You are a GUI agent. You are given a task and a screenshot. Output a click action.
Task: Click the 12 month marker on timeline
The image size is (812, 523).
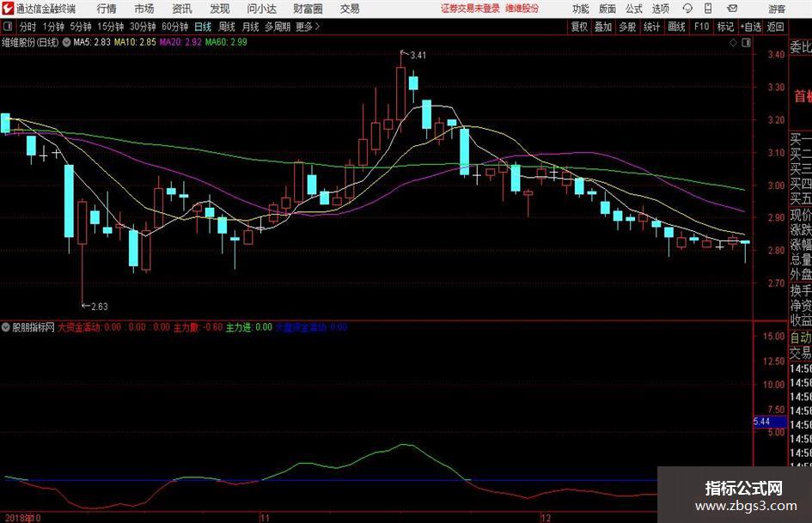tap(546, 518)
